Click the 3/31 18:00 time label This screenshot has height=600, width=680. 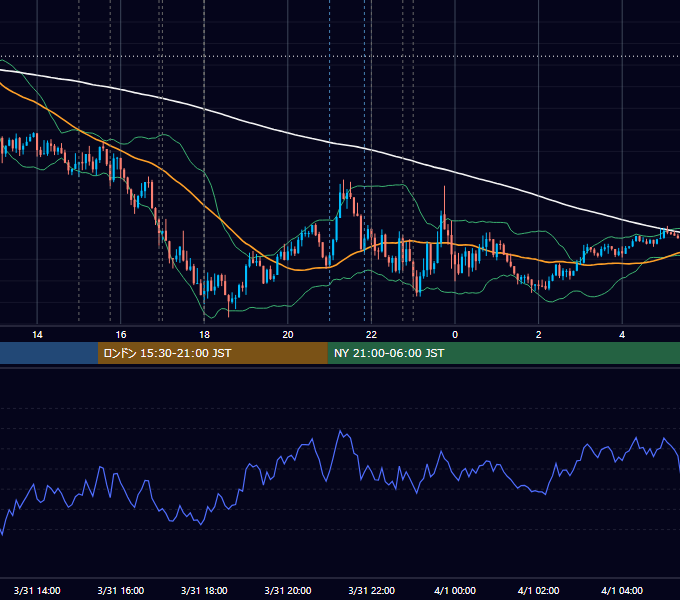(204, 590)
